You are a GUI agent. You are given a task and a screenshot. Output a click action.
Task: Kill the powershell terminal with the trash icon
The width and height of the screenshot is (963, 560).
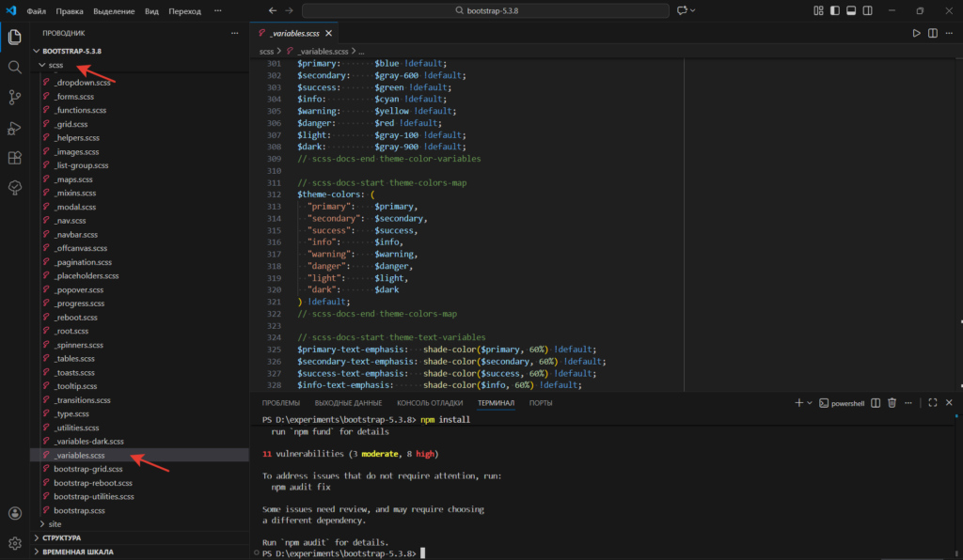[892, 402]
